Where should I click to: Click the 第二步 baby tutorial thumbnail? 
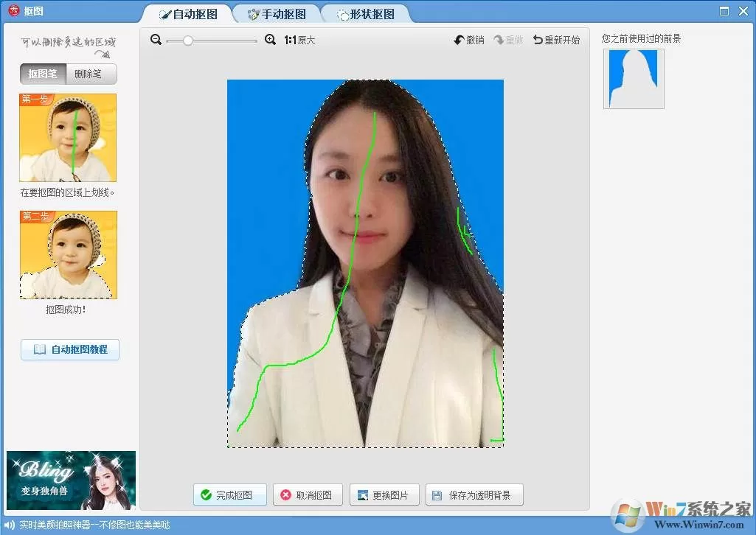coord(69,255)
